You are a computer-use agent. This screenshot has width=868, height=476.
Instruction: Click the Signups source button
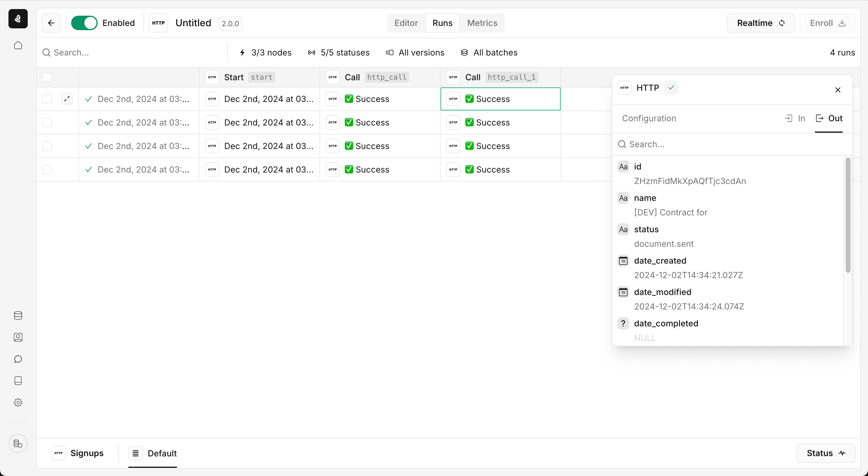pyautogui.click(x=77, y=453)
